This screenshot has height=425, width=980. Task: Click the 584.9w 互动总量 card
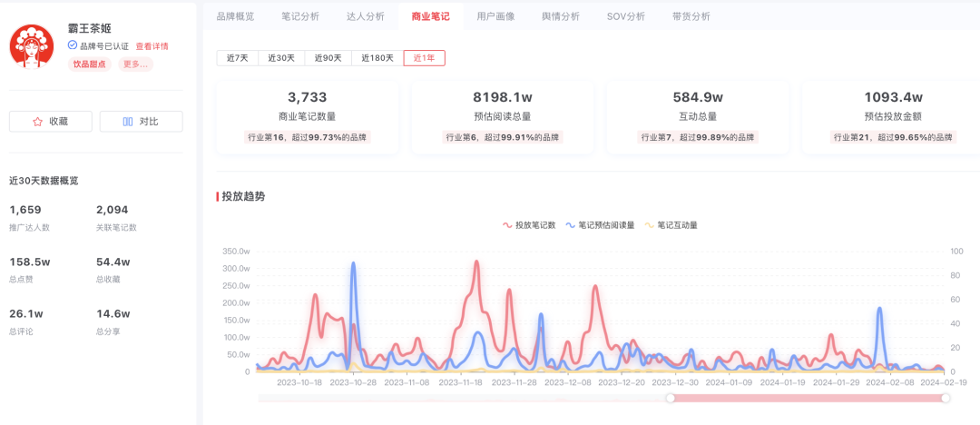click(698, 117)
